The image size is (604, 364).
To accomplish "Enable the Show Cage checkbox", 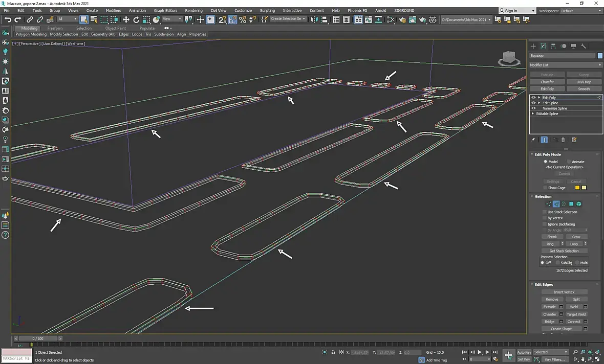I will [x=545, y=188].
